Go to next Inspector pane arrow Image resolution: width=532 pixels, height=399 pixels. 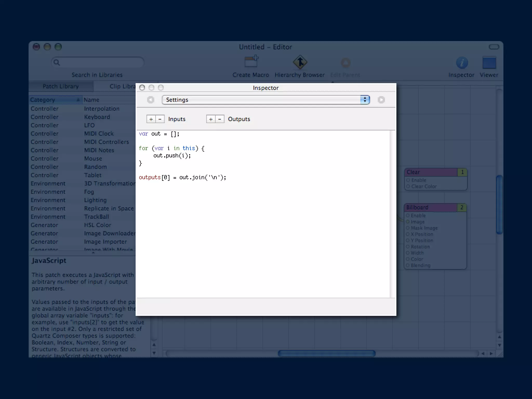tap(381, 100)
